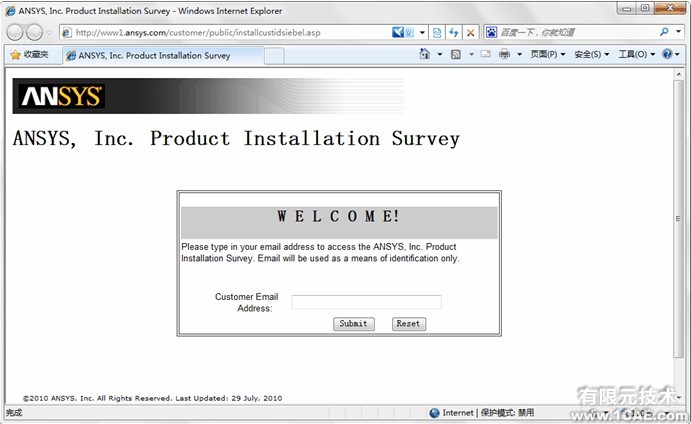Image resolution: width=691 pixels, height=424 pixels.
Task: Refresh the page with the blue arrows icon
Action: click(453, 33)
